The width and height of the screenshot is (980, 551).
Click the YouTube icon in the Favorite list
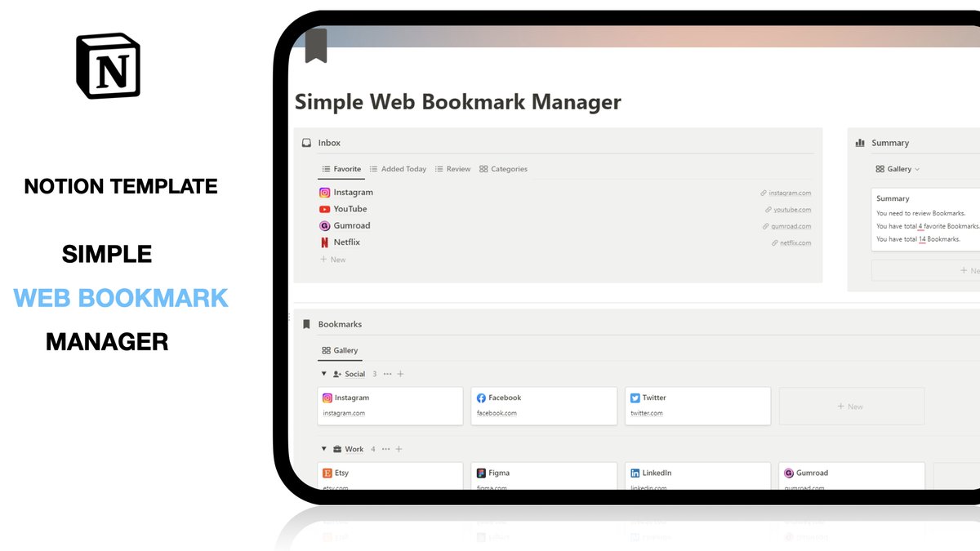tap(324, 209)
